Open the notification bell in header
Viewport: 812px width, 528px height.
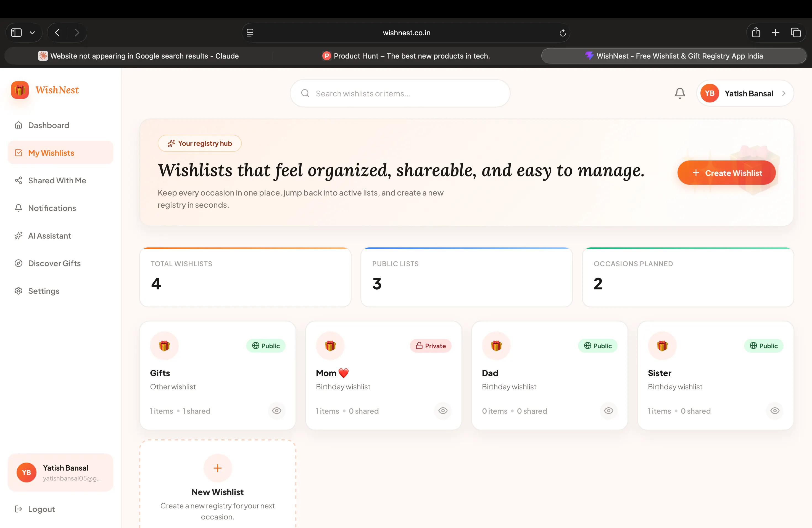click(x=680, y=93)
